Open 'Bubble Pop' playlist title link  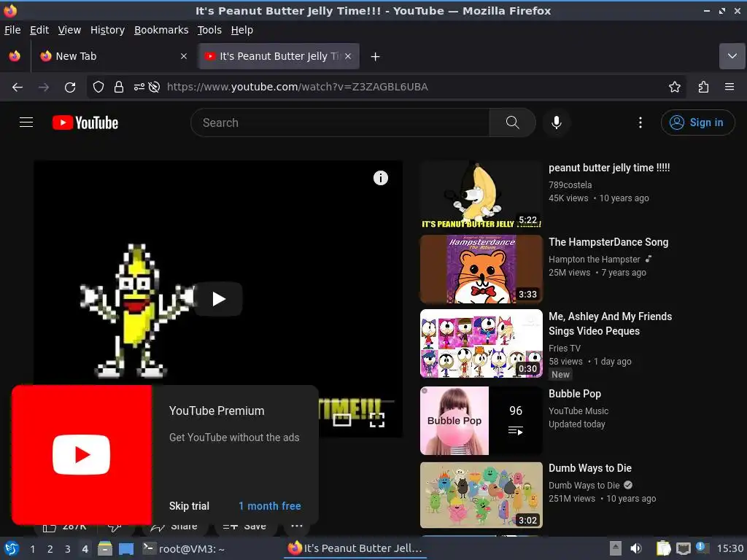tap(575, 394)
